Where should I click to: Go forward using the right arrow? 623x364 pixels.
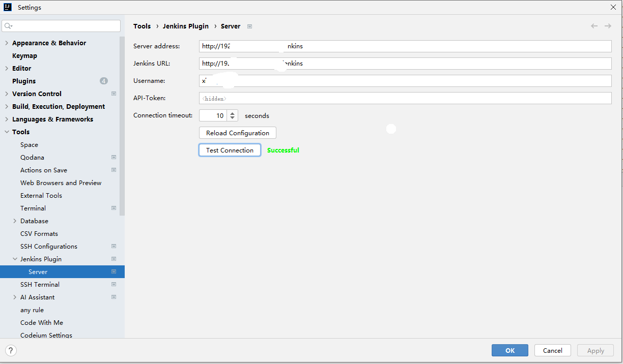[x=608, y=26]
